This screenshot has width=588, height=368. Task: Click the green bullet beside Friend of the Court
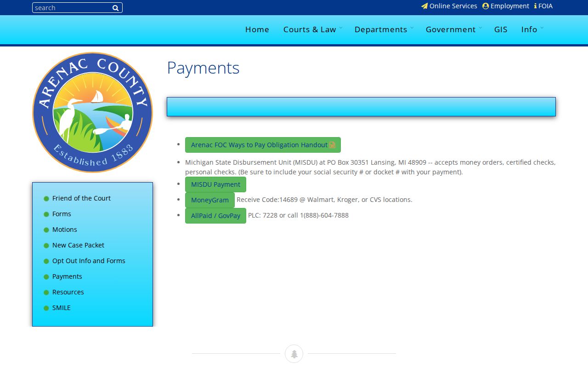pyautogui.click(x=46, y=199)
